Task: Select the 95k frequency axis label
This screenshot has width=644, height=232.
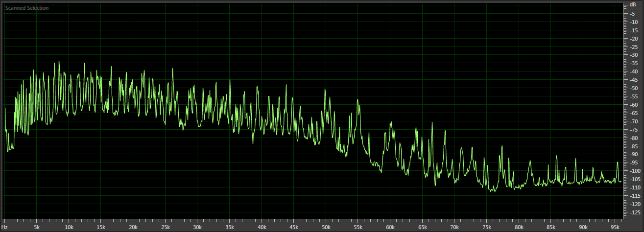Action: pos(616,228)
